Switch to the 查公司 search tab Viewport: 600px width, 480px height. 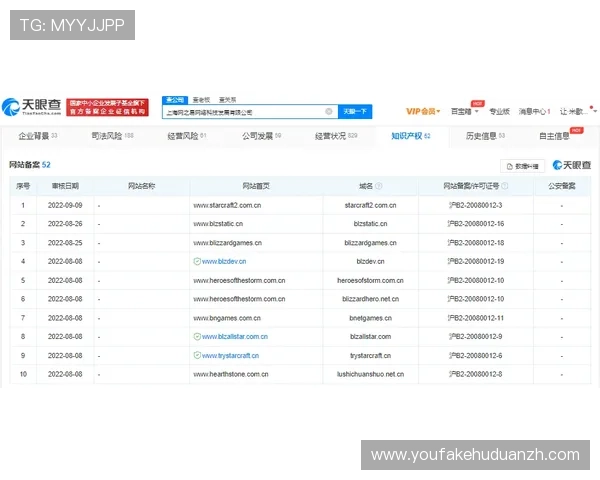[175, 100]
